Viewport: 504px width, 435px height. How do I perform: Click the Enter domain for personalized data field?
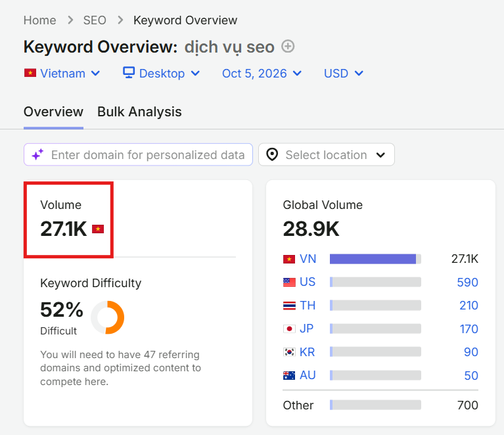click(138, 154)
